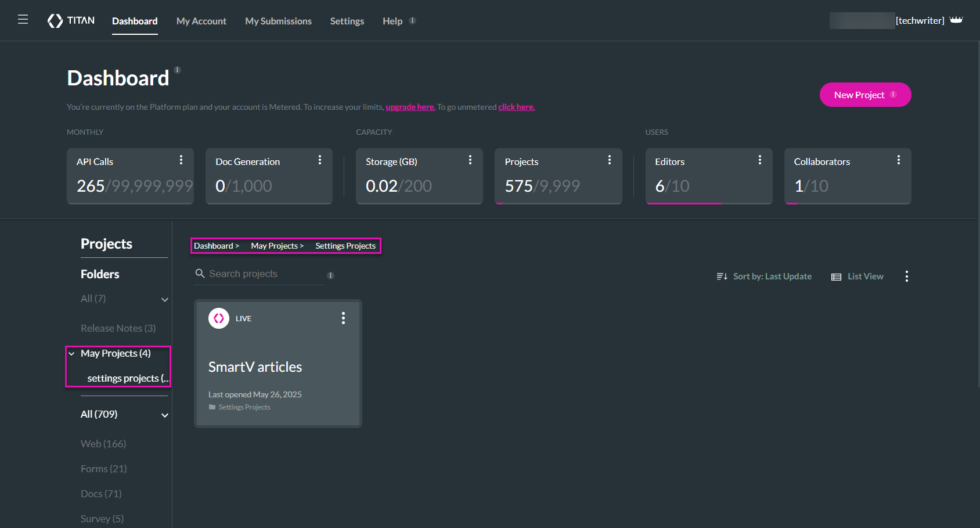Viewport: 980px width, 528px height.
Task: Switch to List View
Action: [858, 276]
